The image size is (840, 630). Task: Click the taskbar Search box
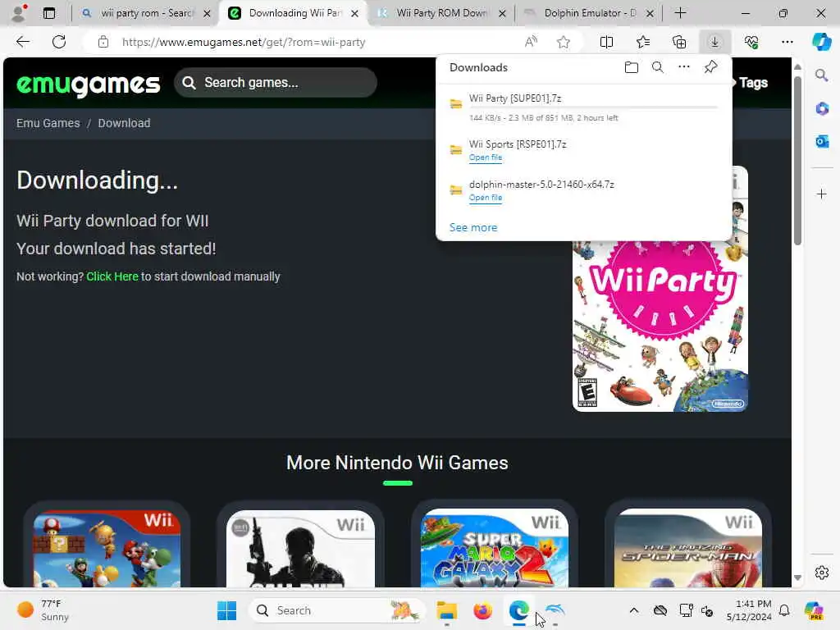(x=336, y=610)
